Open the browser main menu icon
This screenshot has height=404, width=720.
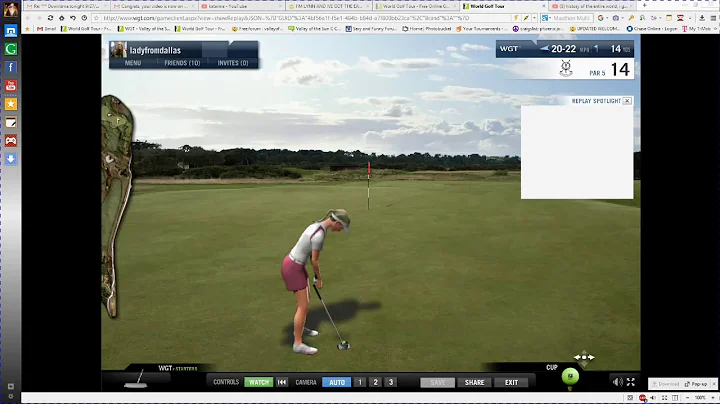pyautogui.click(x=713, y=18)
